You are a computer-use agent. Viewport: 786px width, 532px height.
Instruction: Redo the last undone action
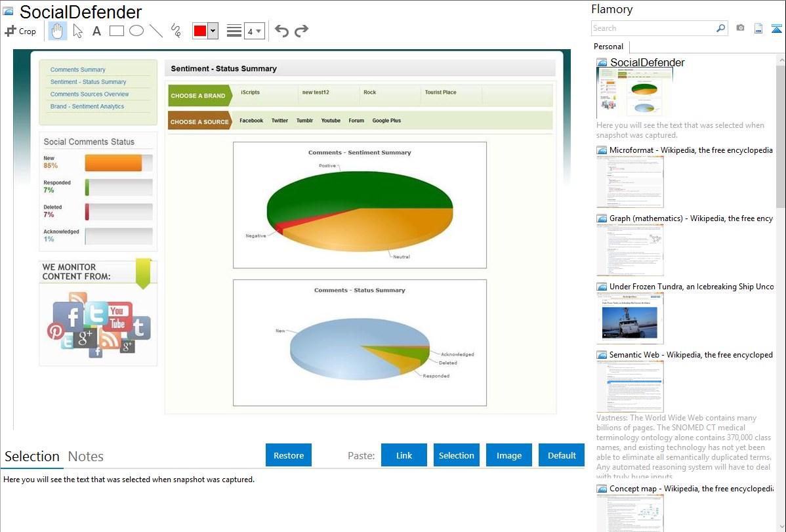pyautogui.click(x=301, y=31)
